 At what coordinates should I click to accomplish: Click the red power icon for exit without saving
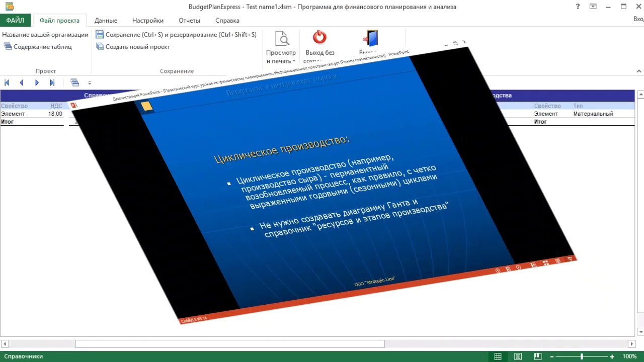[319, 37]
